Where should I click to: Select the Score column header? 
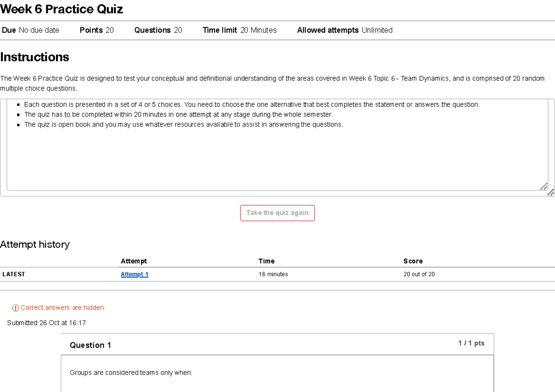pos(413,261)
